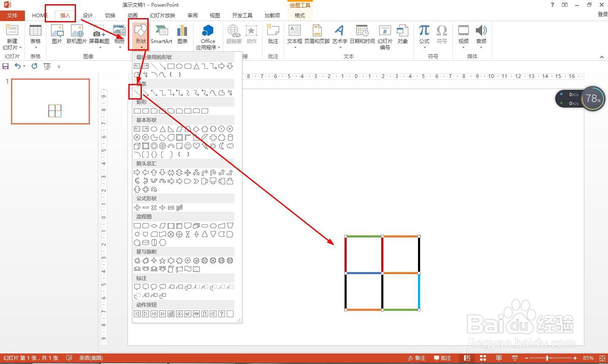Screen dimensions: 608x364
Task: Choose the division sign equation shape
Action: tap(163, 208)
